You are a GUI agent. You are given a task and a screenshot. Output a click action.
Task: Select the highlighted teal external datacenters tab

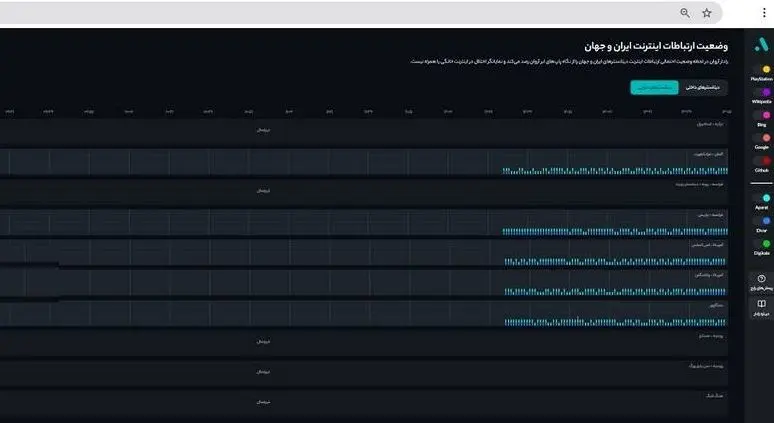(x=654, y=88)
